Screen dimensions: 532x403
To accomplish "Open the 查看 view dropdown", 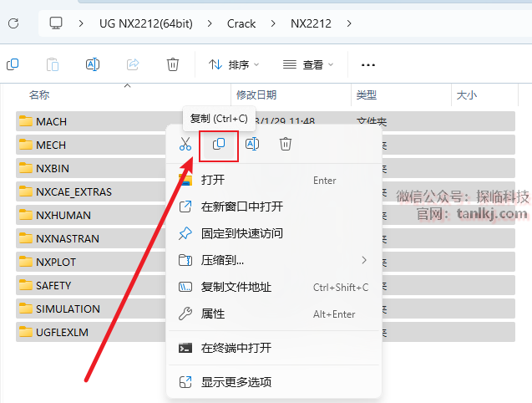I will (x=308, y=64).
